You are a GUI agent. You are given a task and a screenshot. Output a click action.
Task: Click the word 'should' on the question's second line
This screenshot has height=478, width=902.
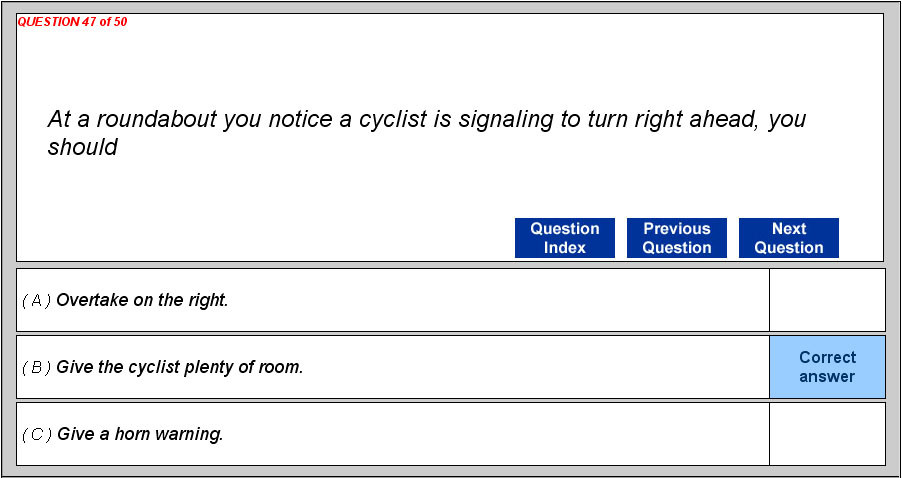tap(82, 148)
